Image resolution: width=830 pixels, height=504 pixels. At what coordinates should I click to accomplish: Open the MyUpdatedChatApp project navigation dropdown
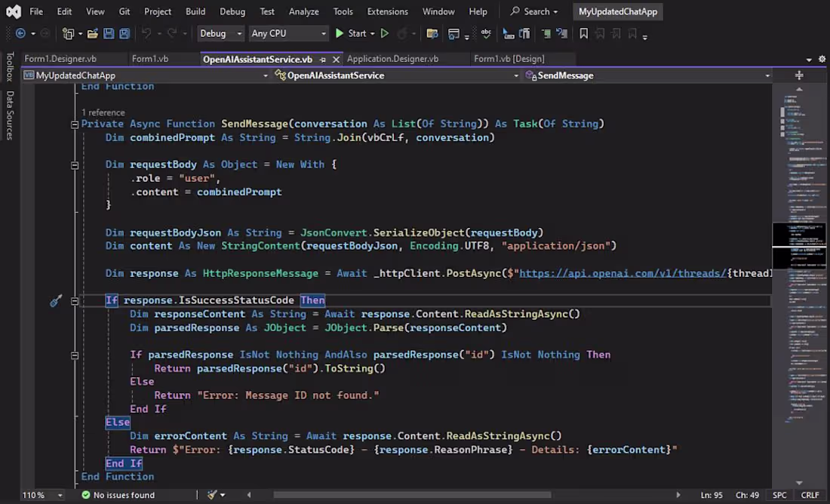click(146, 75)
